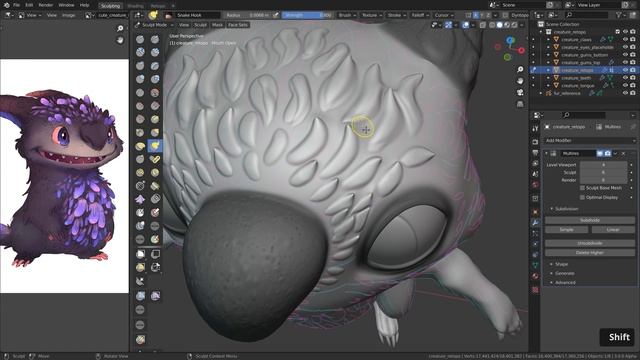Open the File menu

point(16,5)
